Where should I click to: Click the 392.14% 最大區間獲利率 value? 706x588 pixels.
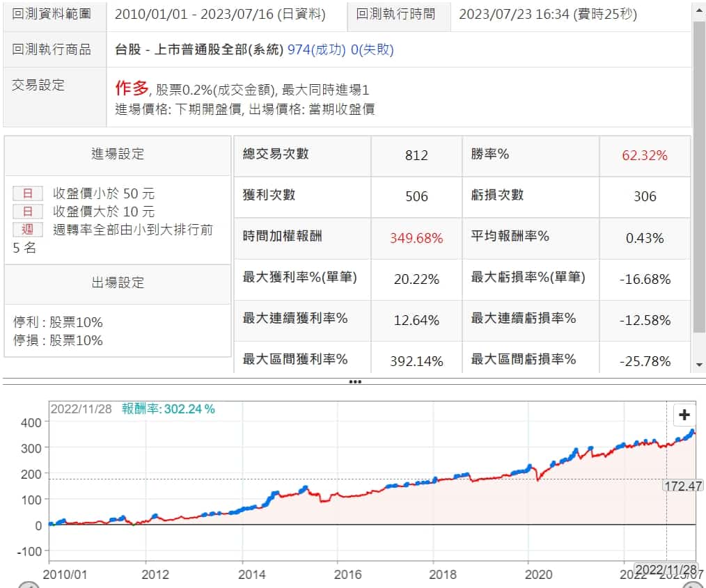(416, 361)
